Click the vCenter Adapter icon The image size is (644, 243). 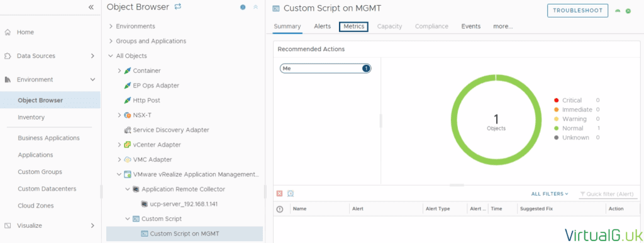tap(127, 145)
